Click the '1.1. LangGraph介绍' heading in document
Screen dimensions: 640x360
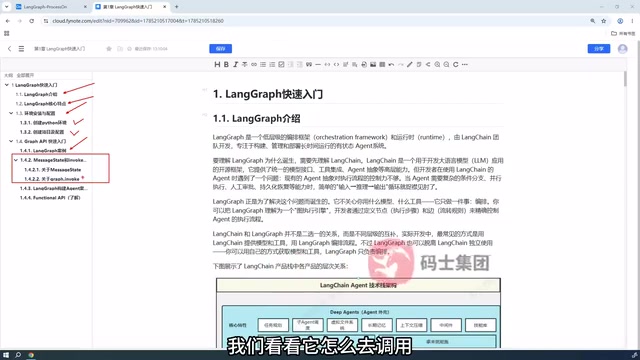(256, 119)
